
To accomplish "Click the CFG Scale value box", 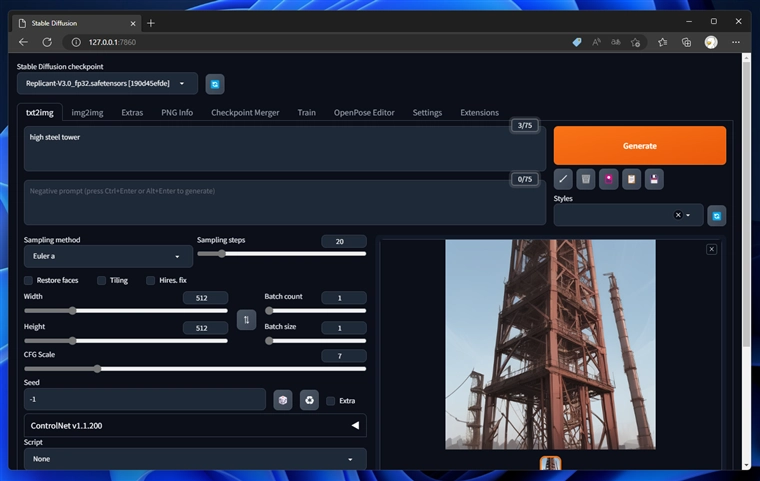I will (x=344, y=356).
